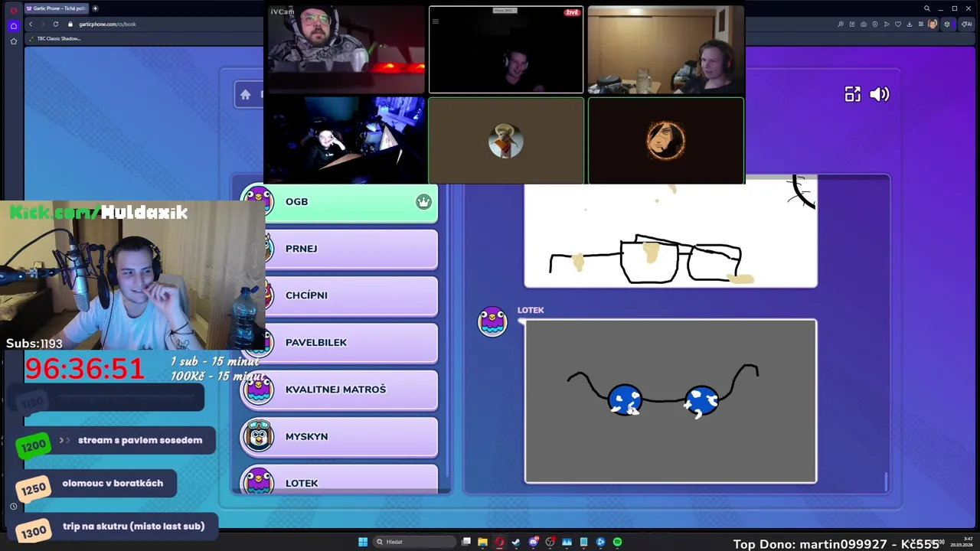Click the 'stream s pavlem sosedem' goal
980x551 pixels.
pos(116,441)
